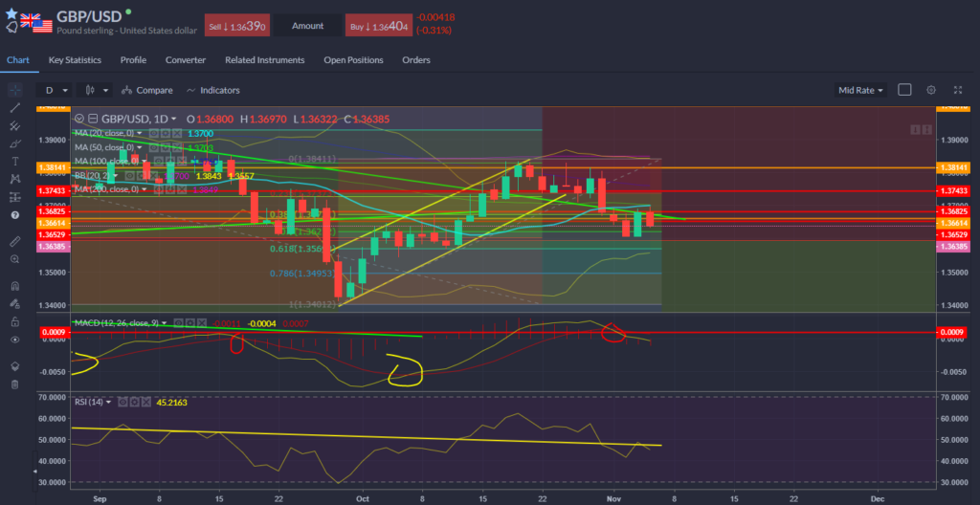This screenshot has height=505, width=980.
Task: Expand the Mid Rate dropdown
Action: (860, 90)
